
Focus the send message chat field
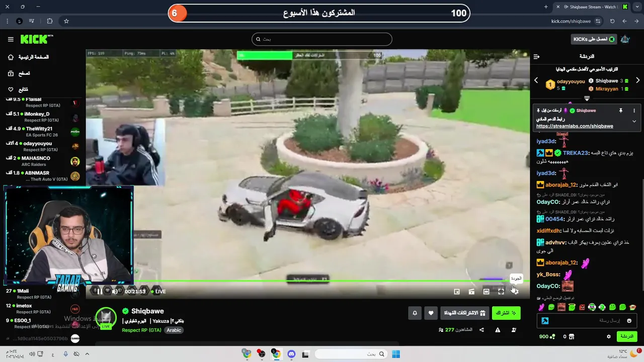[587, 321]
